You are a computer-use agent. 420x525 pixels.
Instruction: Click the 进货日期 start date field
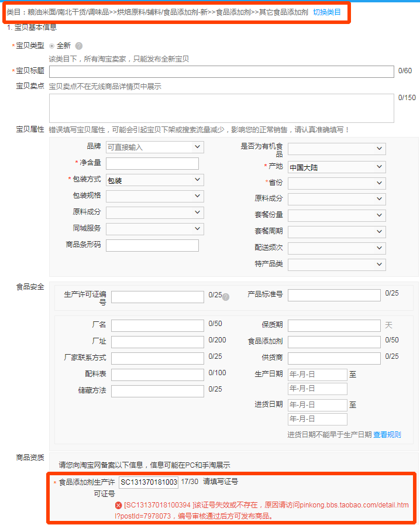(x=317, y=406)
